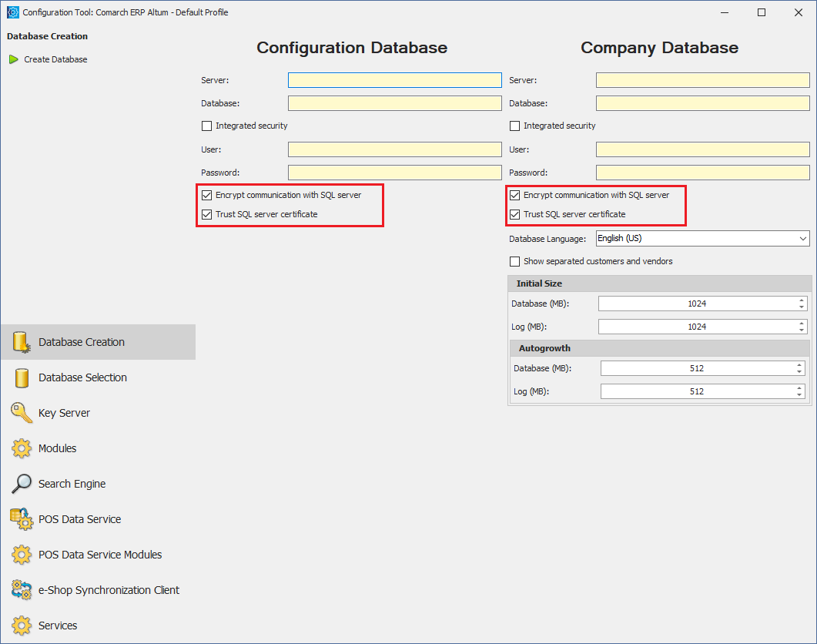Minimize the Configuration Tool window
This screenshot has width=817, height=644.
click(x=725, y=12)
